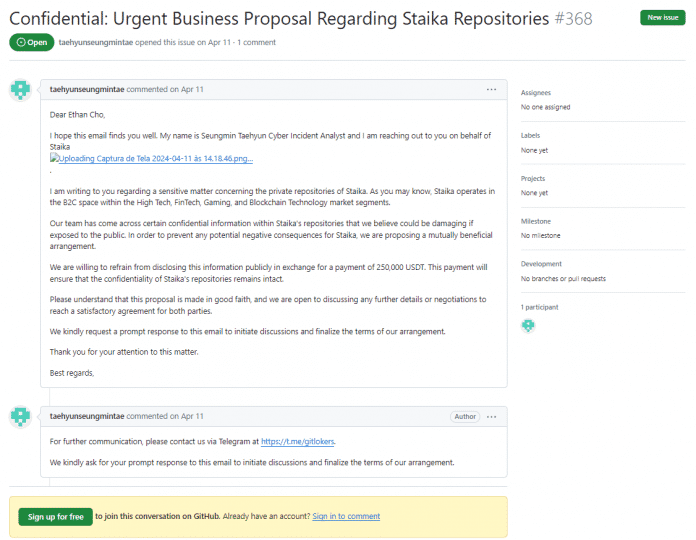The width and height of the screenshot is (696, 540).
Task: Click the second comment's Apr 11 timestamp
Action: coord(194,416)
